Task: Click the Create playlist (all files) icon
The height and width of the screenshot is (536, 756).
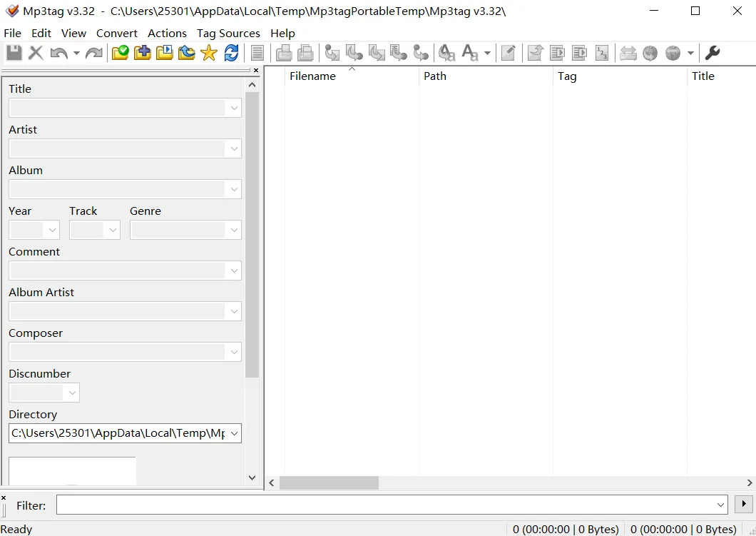Action: [x=557, y=53]
